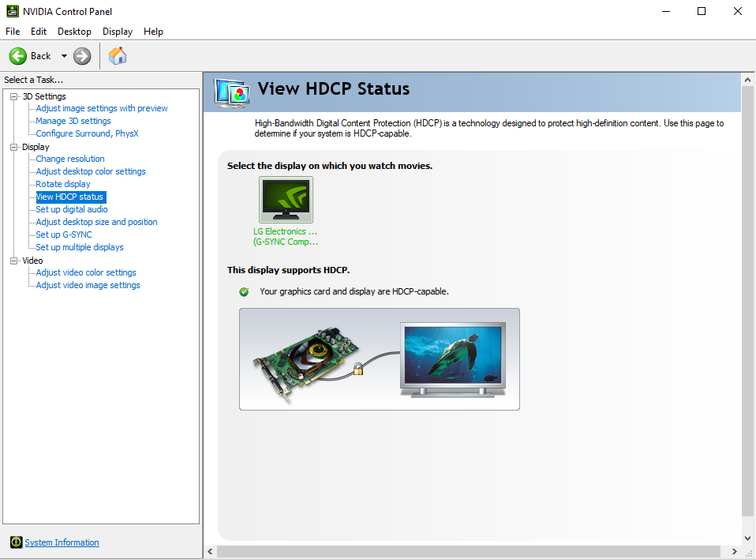Open the Desktop menu
This screenshot has height=559, width=756.
pyautogui.click(x=74, y=32)
